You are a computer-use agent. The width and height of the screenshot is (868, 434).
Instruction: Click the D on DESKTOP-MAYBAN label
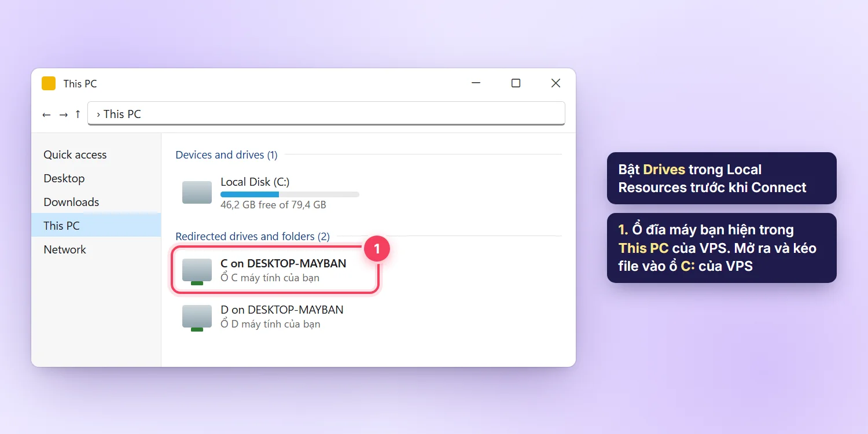click(x=282, y=310)
